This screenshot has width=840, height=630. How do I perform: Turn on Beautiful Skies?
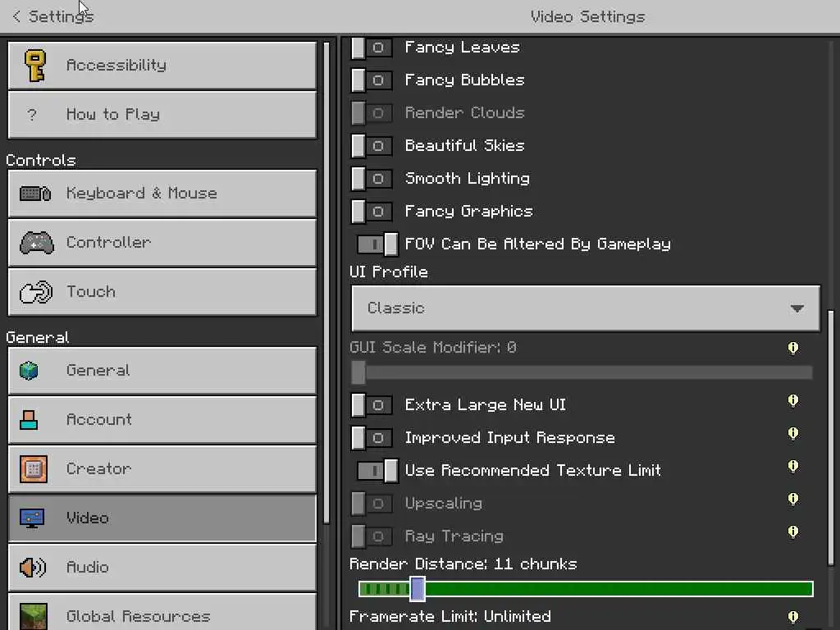pos(372,146)
